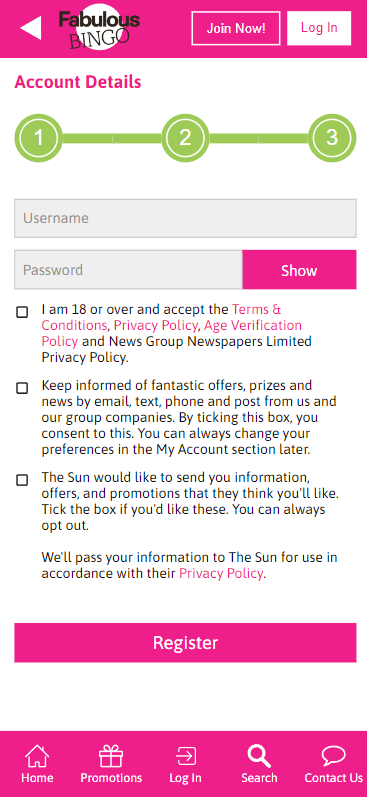367x797 pixels.
Task: Tick The Sun promotions checkbox
Action: pyautogui.click(x=22, y=480)
